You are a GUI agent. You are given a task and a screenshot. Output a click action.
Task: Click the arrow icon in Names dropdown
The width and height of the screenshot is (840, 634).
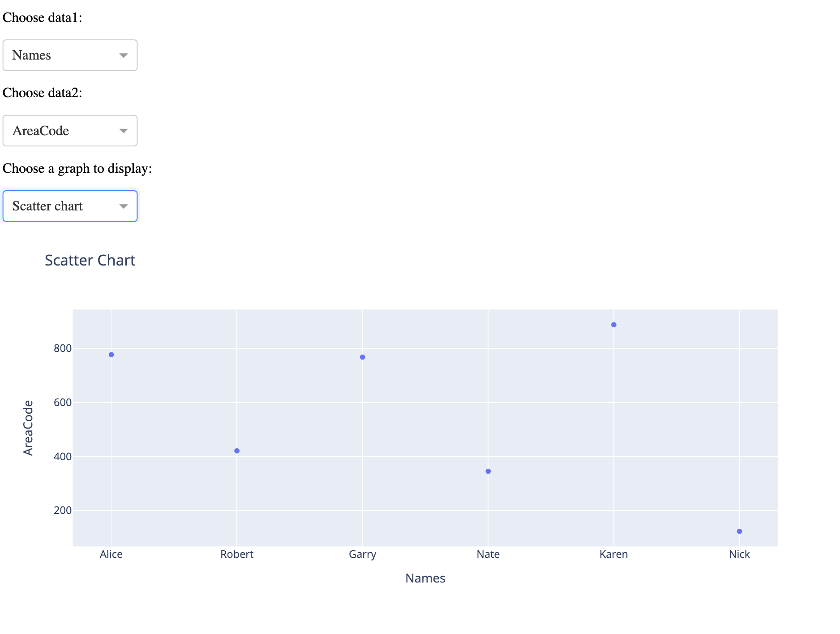point(124,56)
